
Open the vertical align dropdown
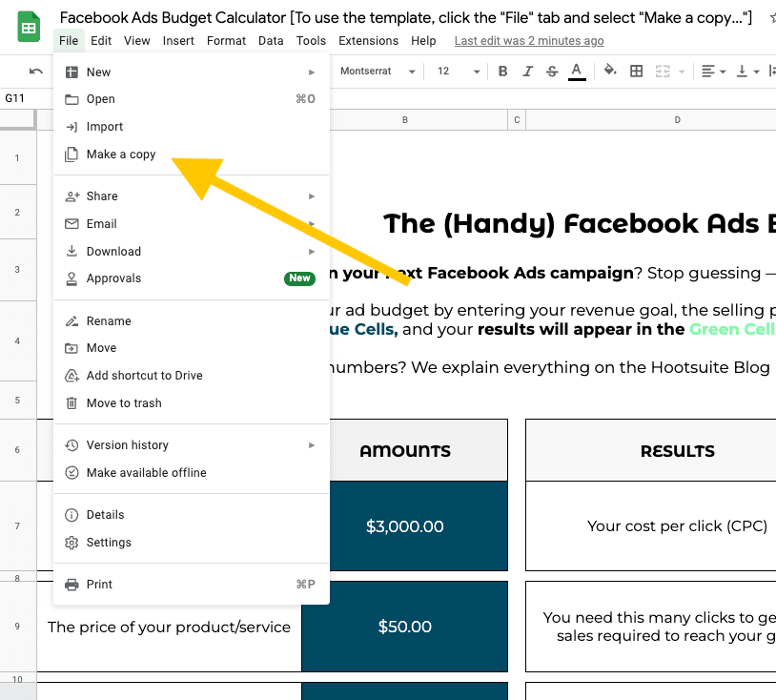[749, 72]
